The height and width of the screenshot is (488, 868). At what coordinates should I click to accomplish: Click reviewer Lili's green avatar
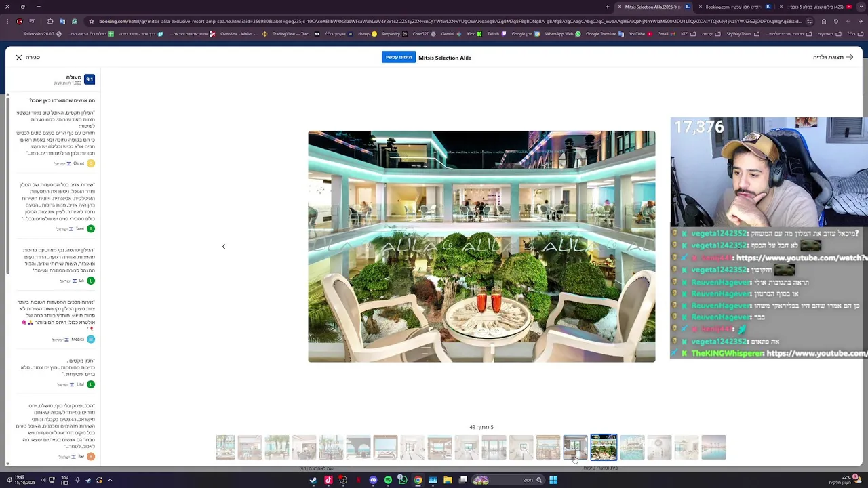point(91,281)
